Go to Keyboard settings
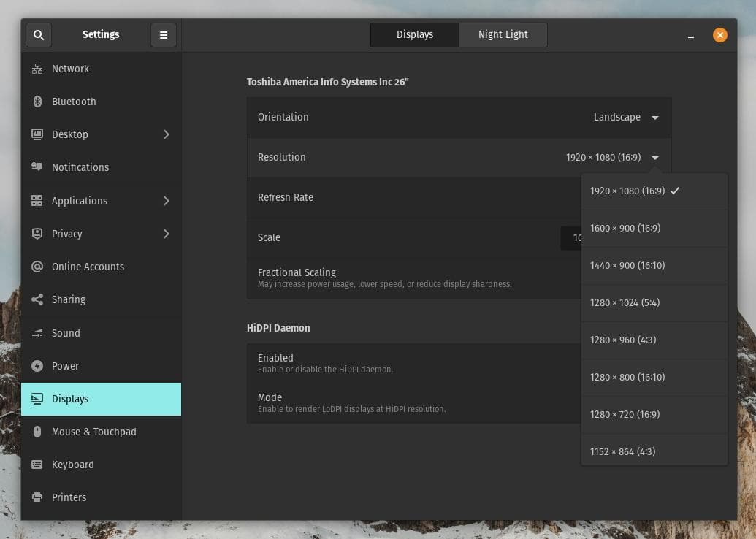The image size is (756, 539). (102, 465)
